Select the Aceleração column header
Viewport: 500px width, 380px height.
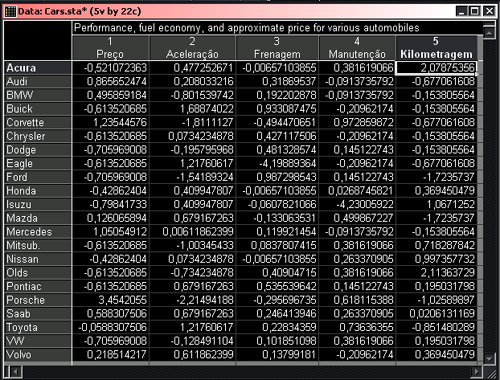[193, 48]
